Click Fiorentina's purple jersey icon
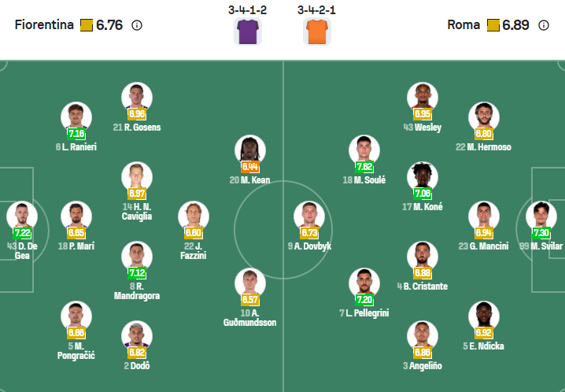This screenshot has height=392, width=565. tap(248, 31)
